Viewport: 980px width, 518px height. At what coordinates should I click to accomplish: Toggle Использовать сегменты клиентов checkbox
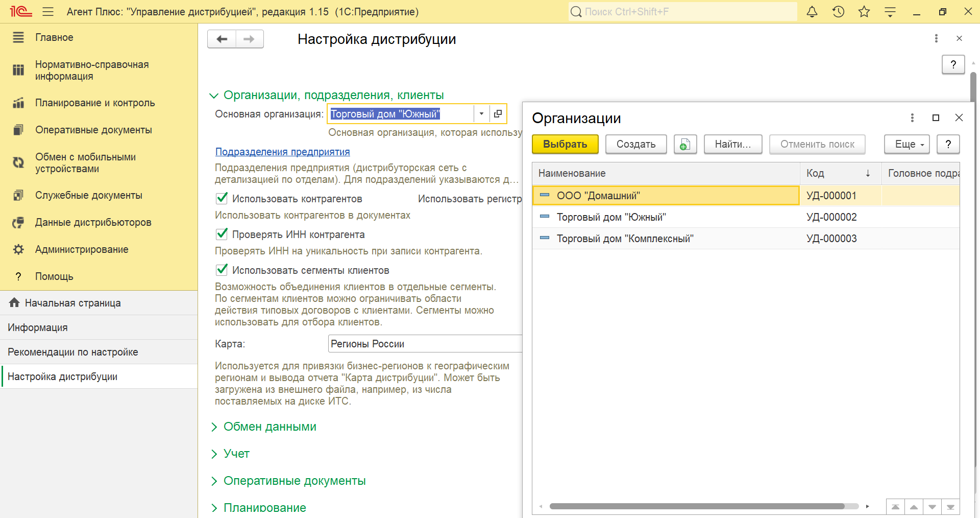222,270
